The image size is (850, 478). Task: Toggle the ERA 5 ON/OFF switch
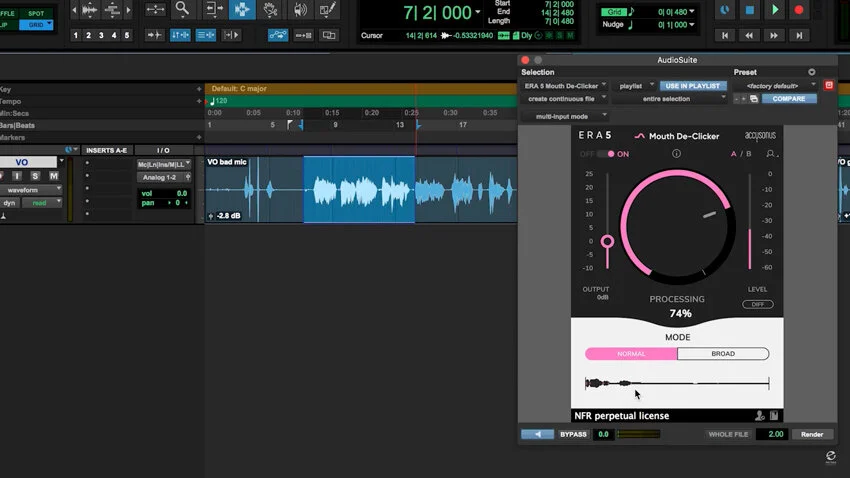click(x=607, y=154)
